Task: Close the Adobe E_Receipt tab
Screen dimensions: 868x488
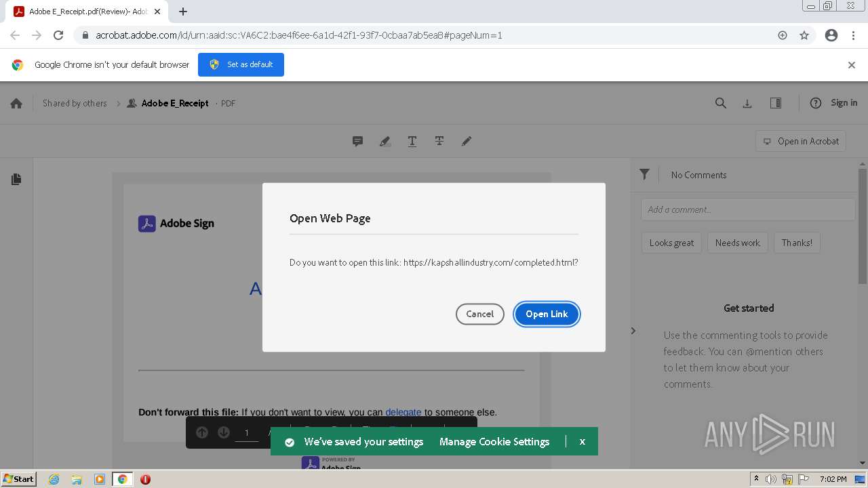Action: 157,12
